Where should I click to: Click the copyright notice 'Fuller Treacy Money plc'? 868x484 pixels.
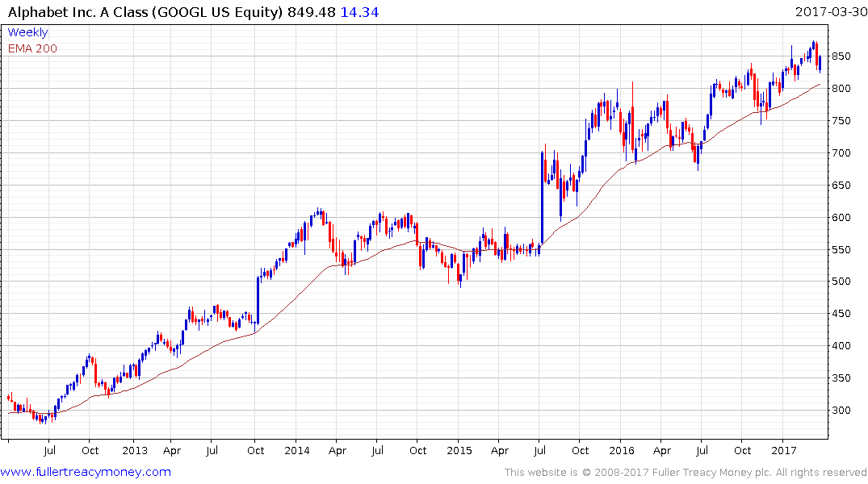coord(712,473)
